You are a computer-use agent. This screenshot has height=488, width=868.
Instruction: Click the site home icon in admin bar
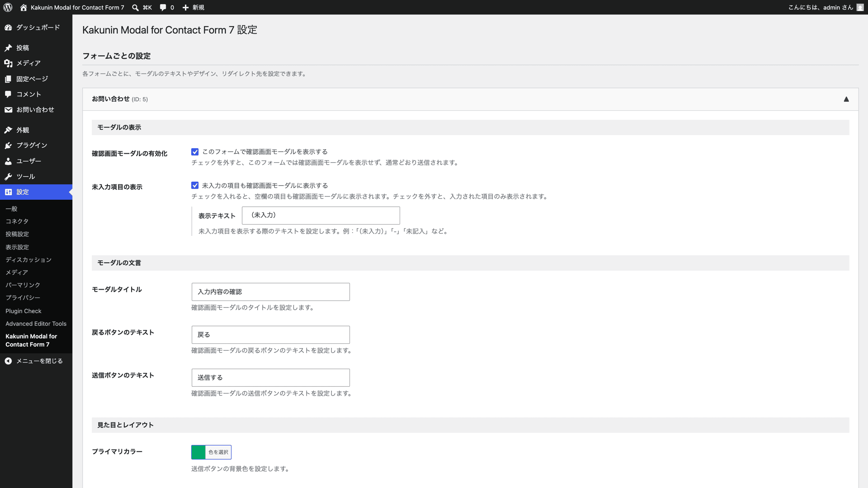pos(24,7)
